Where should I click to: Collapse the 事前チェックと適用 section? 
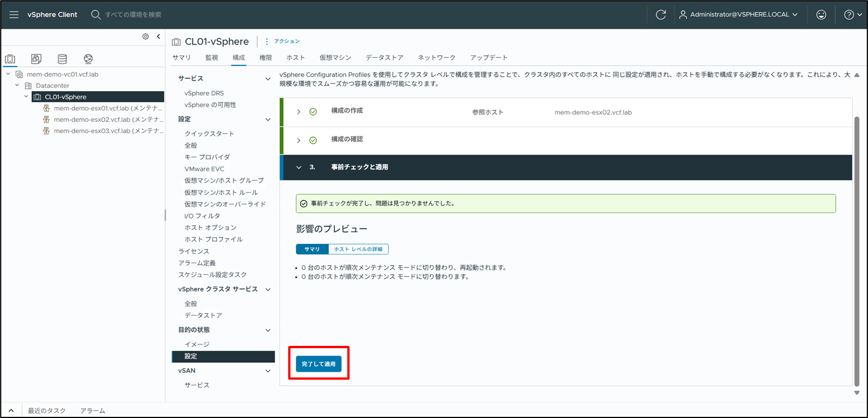point(298,167)
